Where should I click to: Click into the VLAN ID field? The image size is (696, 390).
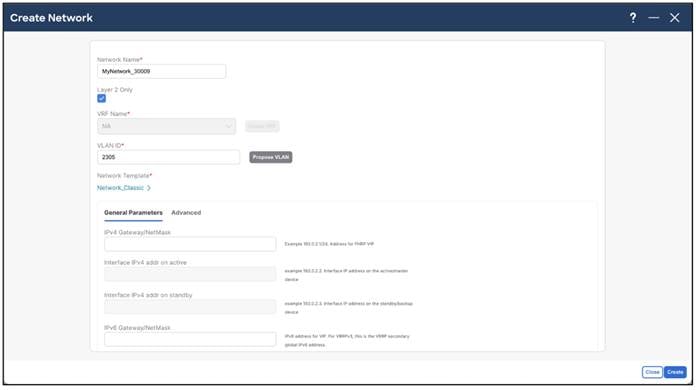click(x=168, y=157)
